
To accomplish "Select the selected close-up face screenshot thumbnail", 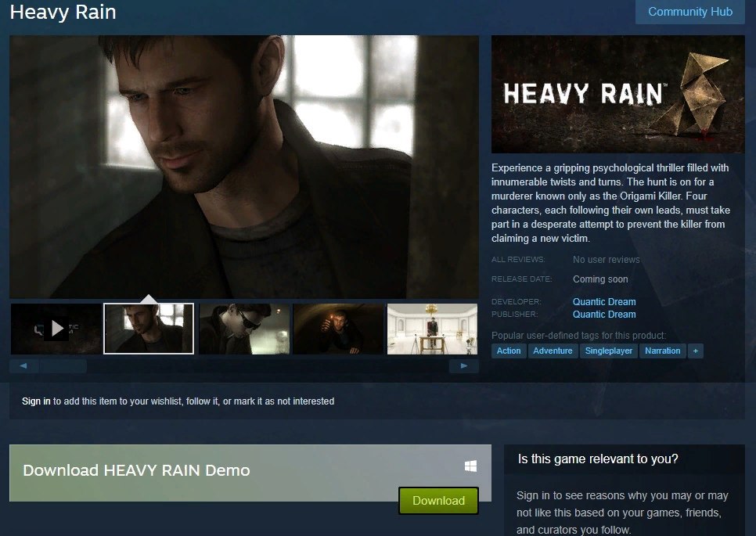I will 149,329.
